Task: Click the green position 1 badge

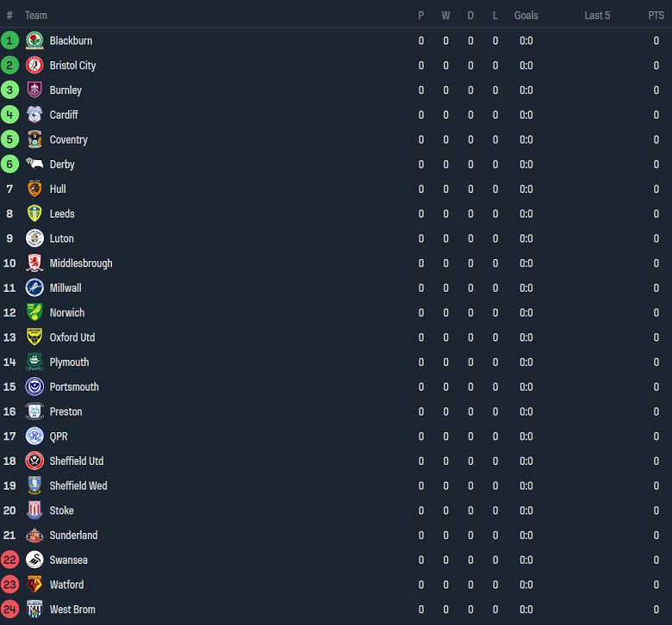Action: (9, 40)
